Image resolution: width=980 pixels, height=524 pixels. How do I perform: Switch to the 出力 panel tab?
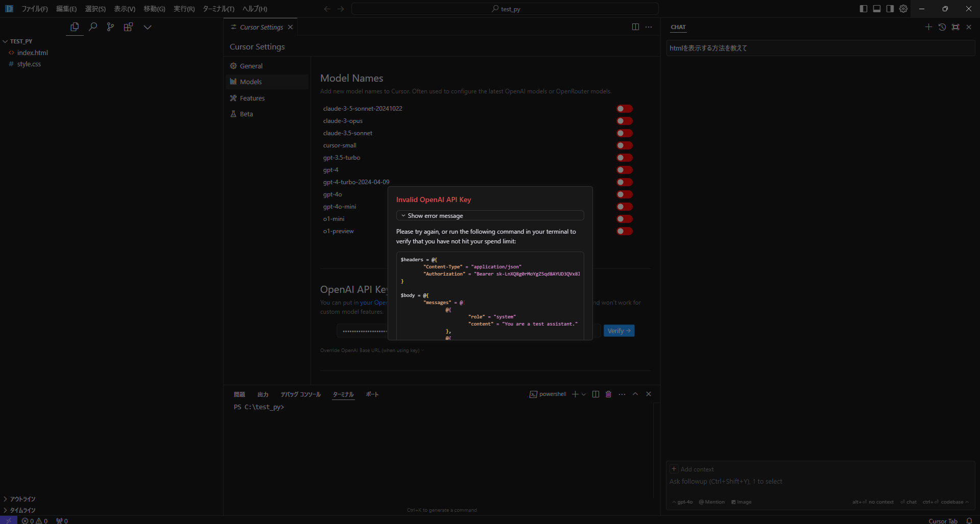click(262, 394)
